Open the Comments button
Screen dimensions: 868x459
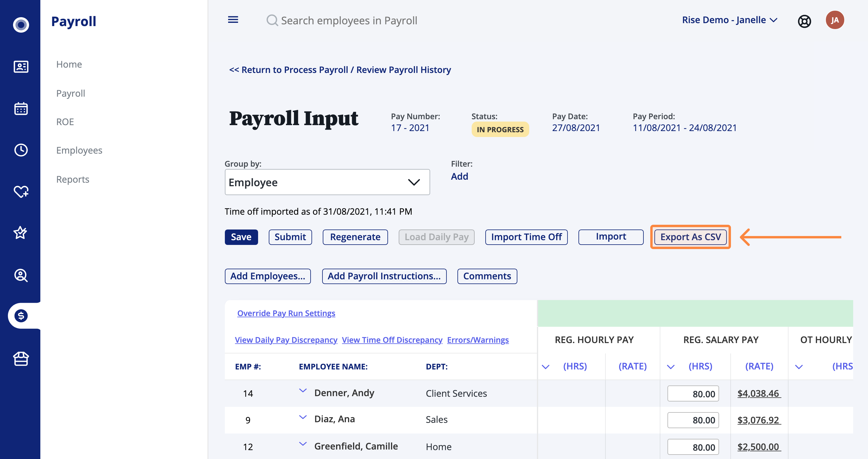(487, 276)
